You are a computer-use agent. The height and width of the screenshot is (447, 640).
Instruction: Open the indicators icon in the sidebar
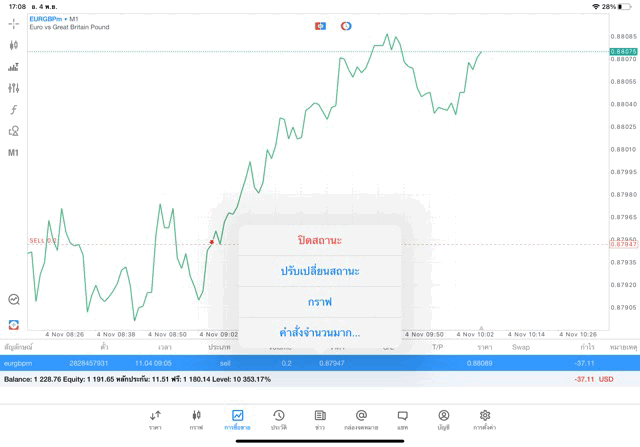[x=13, y=67]
